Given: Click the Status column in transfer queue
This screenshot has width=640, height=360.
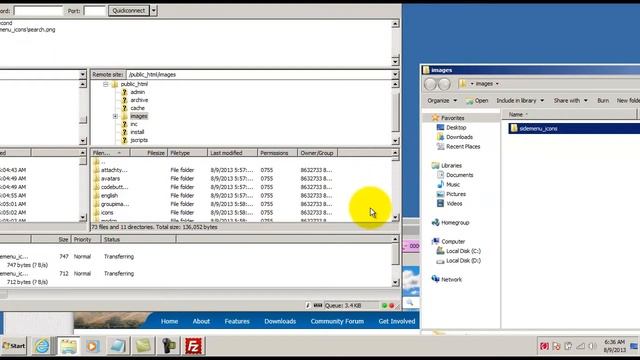Looking at the screenshot, I should point(139,239).
